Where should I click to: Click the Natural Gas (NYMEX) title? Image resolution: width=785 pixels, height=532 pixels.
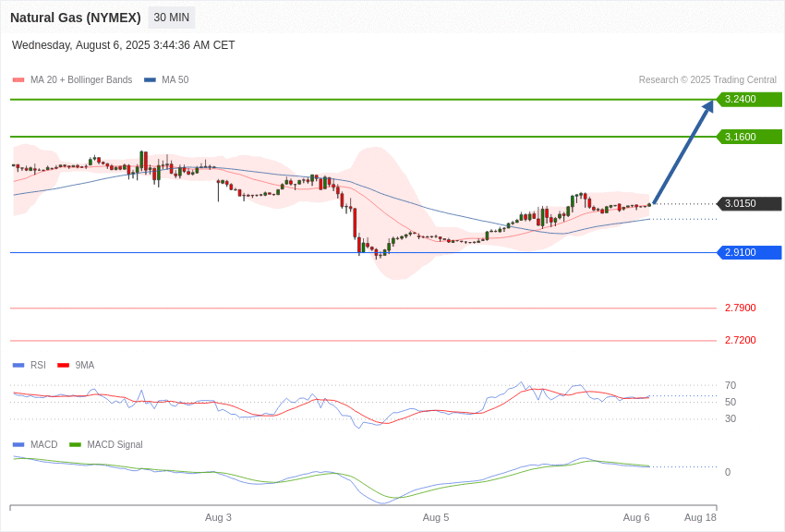(x=76, y=18)
